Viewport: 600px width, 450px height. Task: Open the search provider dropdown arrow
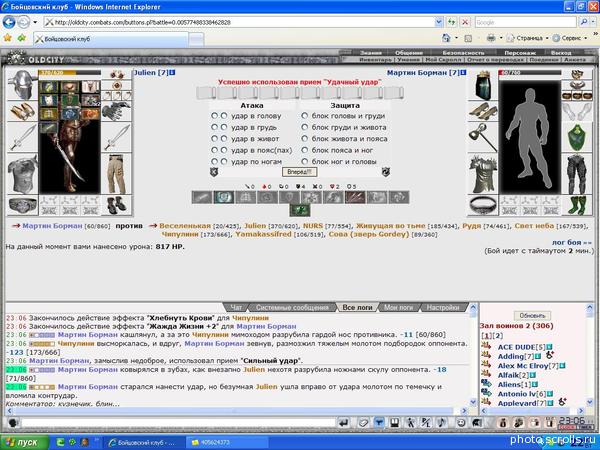[593, 22]
